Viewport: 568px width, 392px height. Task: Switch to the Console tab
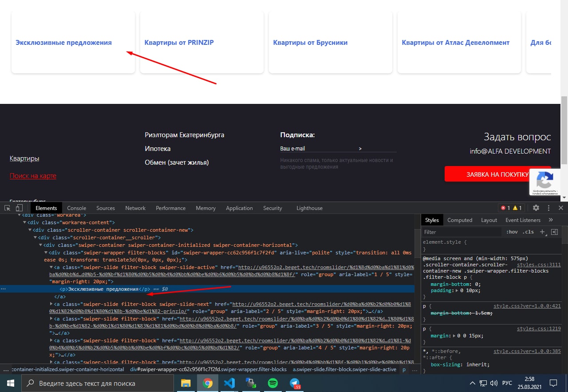pos(77,208)
